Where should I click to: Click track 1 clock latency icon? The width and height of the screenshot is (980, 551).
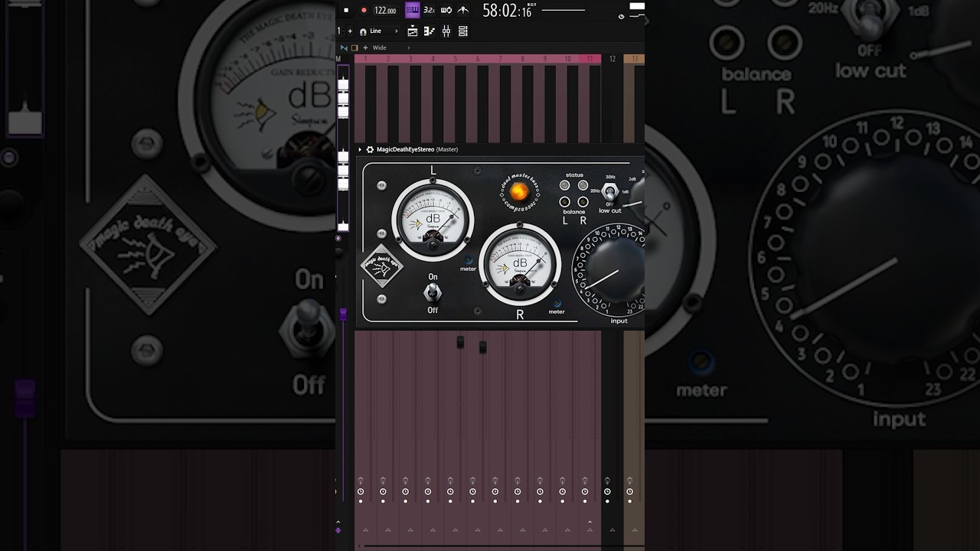pos(361,492)
